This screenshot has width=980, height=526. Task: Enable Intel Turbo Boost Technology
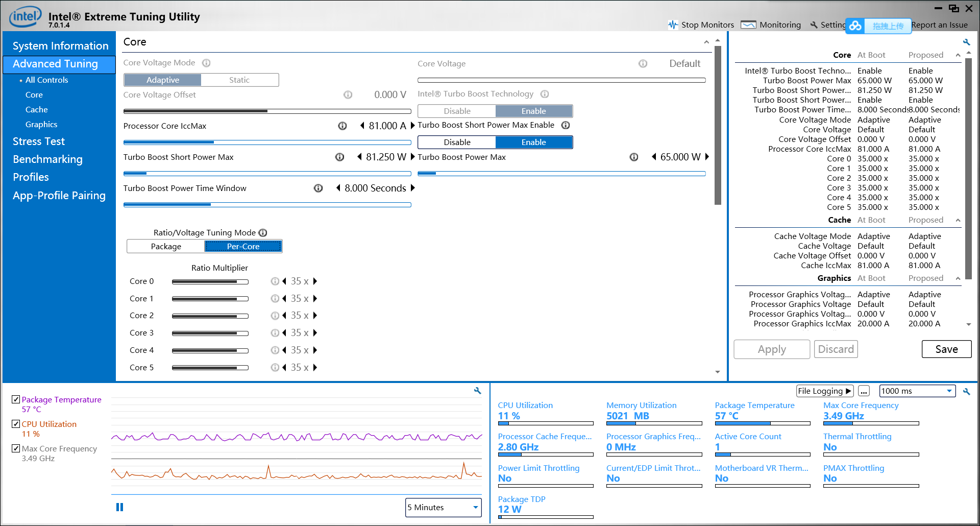pos(533,111)
